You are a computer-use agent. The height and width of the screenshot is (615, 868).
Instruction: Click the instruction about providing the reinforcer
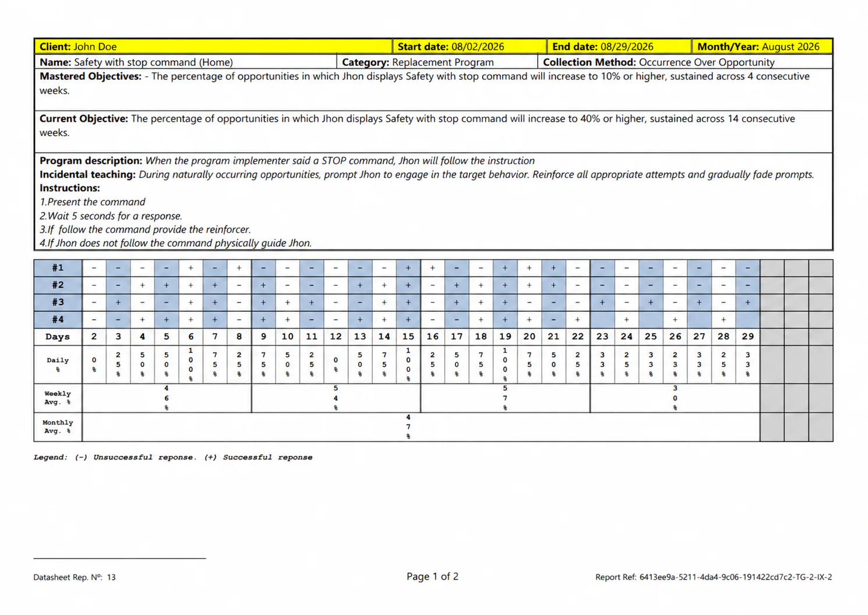[145, 229]
